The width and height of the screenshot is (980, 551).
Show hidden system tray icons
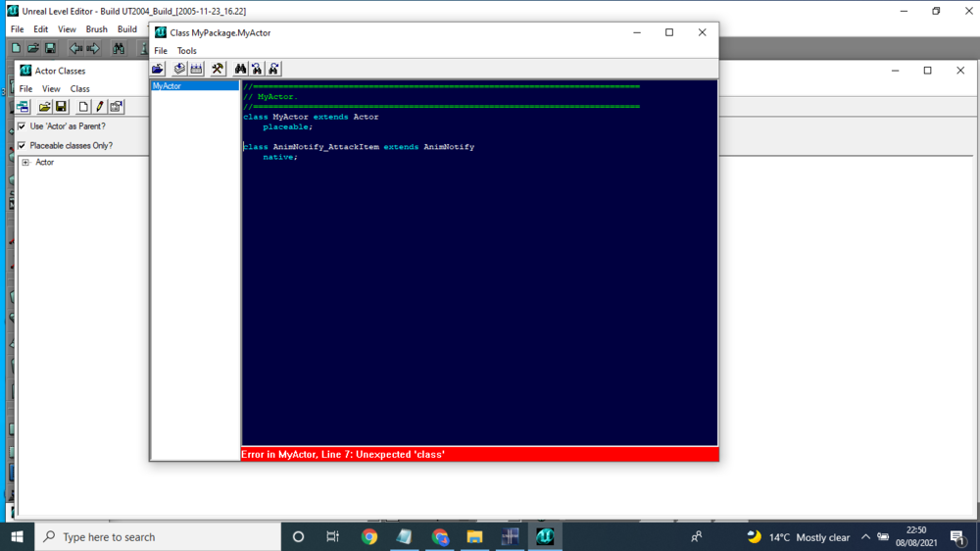(865, 536)
